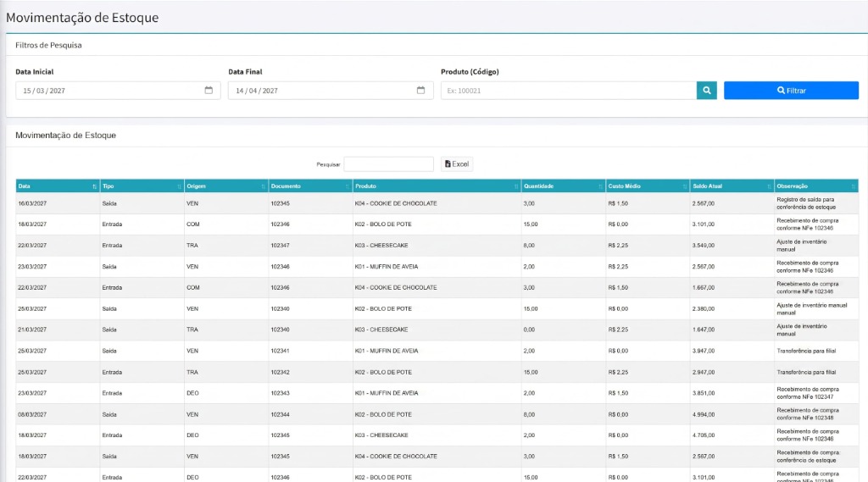Click saldo value 1.647,00
The height and width of the screenshot is (482, 868).
703,330
